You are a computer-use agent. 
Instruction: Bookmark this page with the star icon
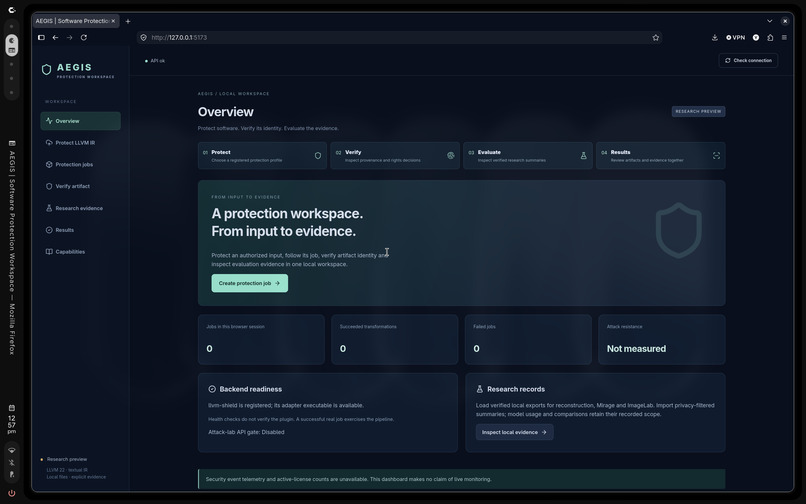click(655, 38)
